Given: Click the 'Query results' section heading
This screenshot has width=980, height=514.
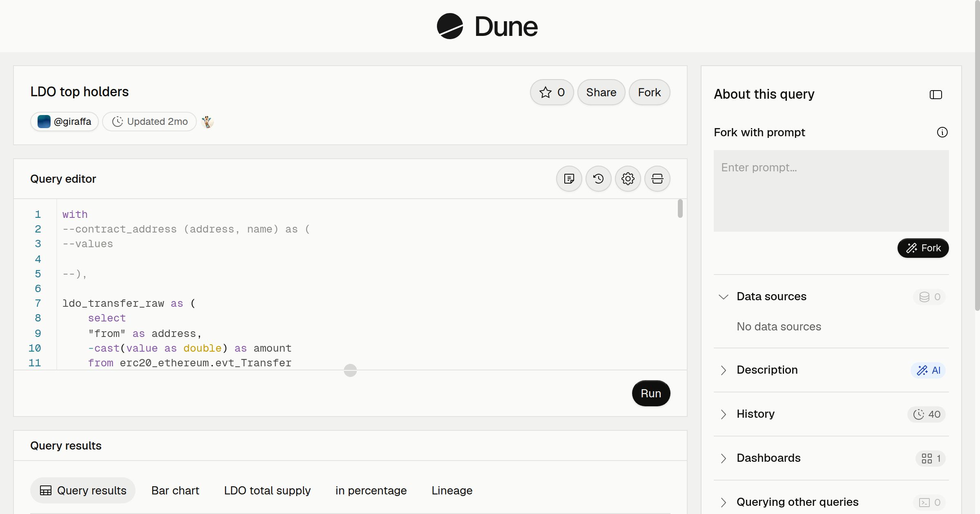Looking at the screenshot, I should tap(66, 445).
